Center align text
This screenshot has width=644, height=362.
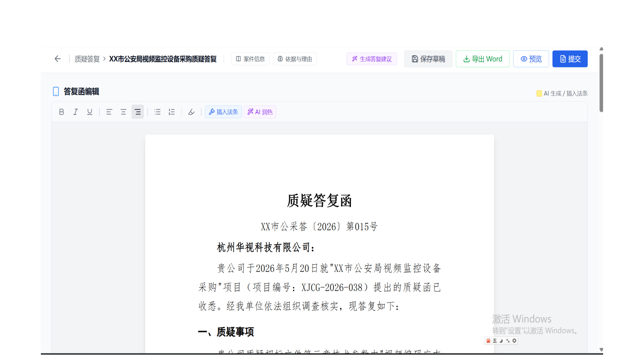tap(123, 112)
